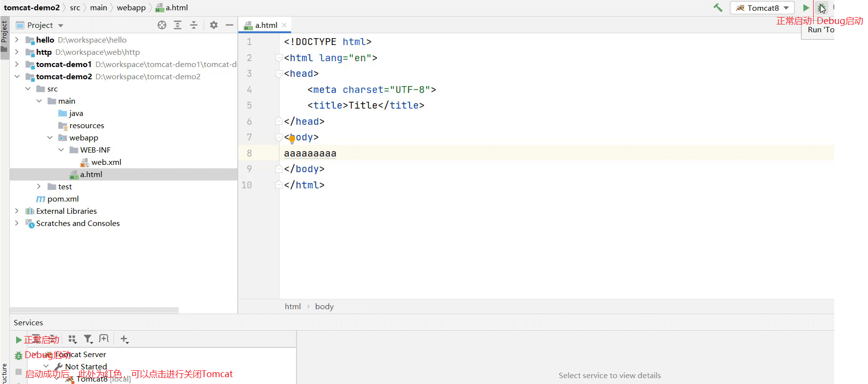Image resolution: width=868 pixels, height=384 pixels.
Task: Expand the test folder in tree
Action: (x=39, y=186)
